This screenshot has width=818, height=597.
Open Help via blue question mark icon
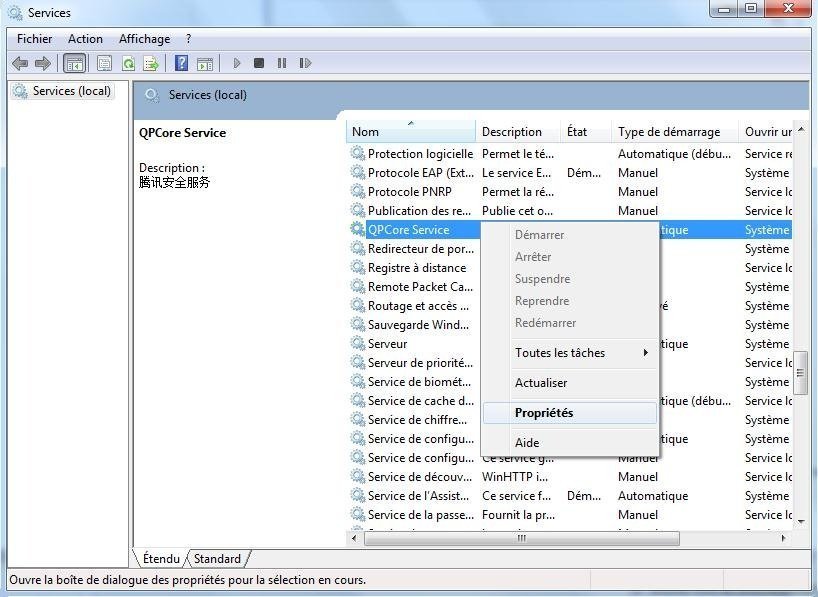click(x=181, y=63)
